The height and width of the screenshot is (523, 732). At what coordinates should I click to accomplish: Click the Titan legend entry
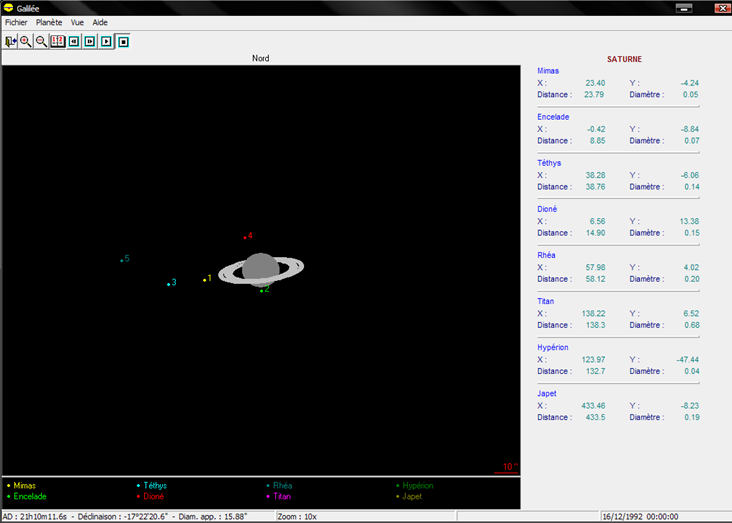click(279, 496)
